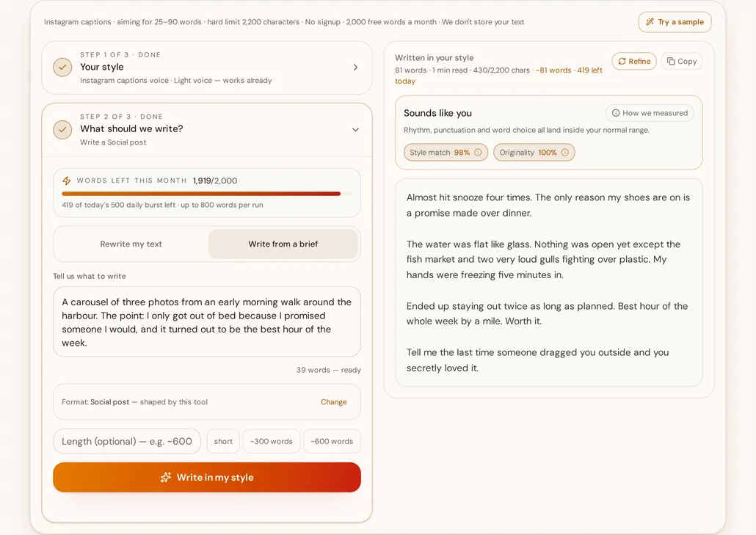
Task: Click the monthly words usage progress bar
Action: tap(207, 194)
